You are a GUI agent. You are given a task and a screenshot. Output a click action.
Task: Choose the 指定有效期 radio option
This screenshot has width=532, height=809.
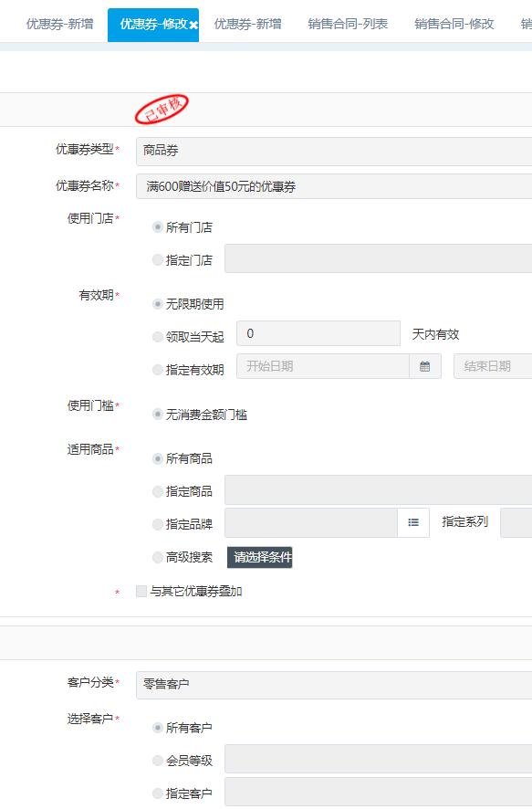[158, 370]
